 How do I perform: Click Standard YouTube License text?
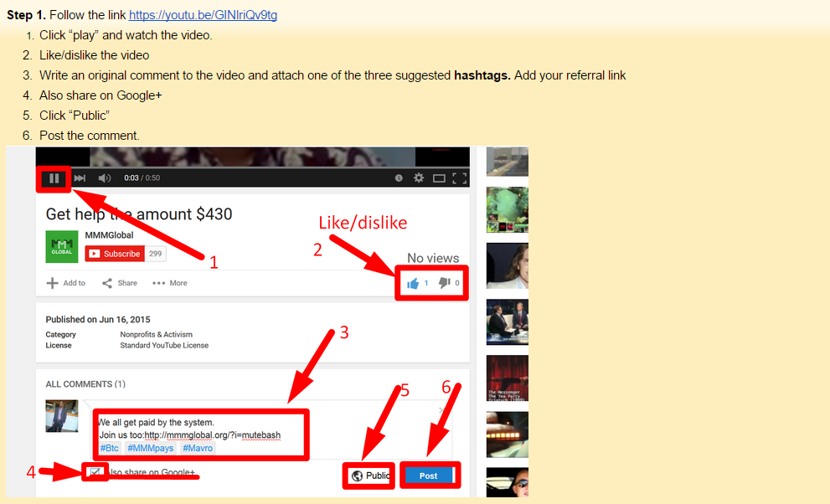point(164,345)
